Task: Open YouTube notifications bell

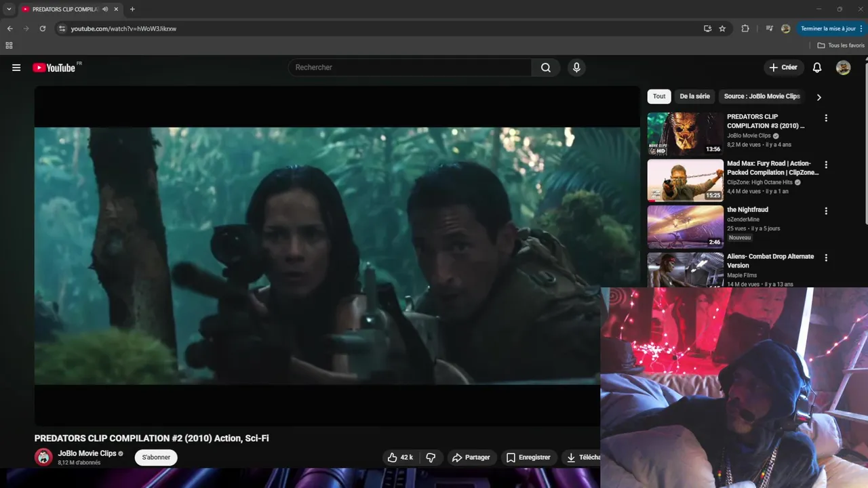Action: click(817, 68)
